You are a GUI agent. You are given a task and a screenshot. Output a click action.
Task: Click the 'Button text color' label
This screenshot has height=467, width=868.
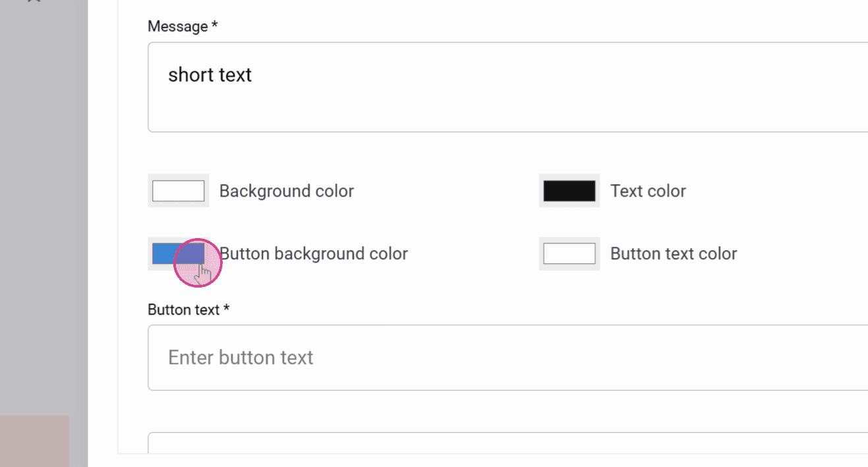pos(674,254)
